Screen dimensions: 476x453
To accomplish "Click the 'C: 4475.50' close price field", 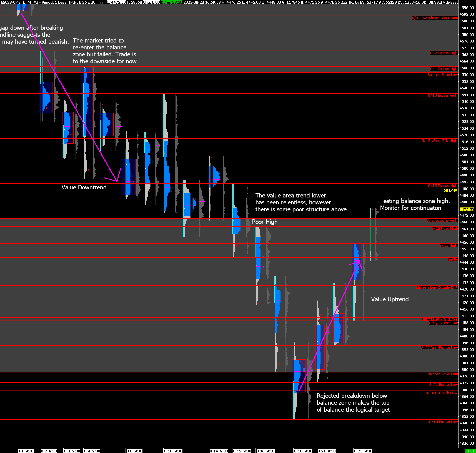I will point(116,2).
